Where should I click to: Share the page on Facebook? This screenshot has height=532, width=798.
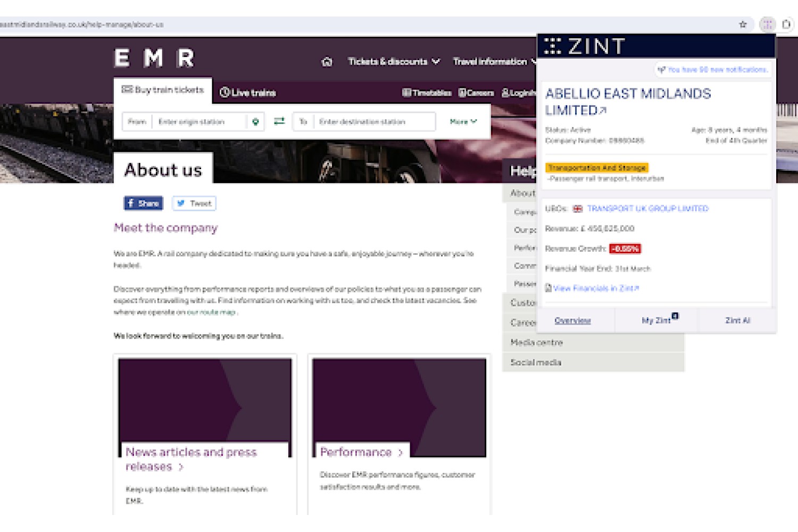[144, 203]
